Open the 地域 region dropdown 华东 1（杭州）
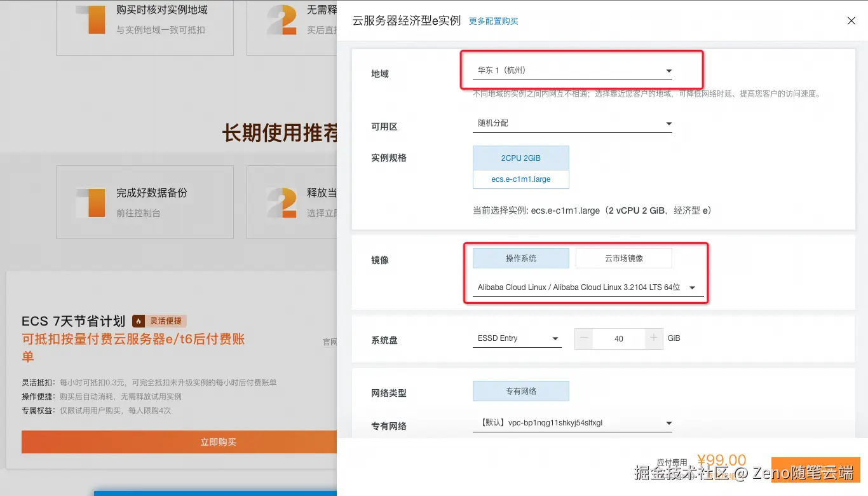This screenshot has height=496, width=868. [x=573, y=71]
